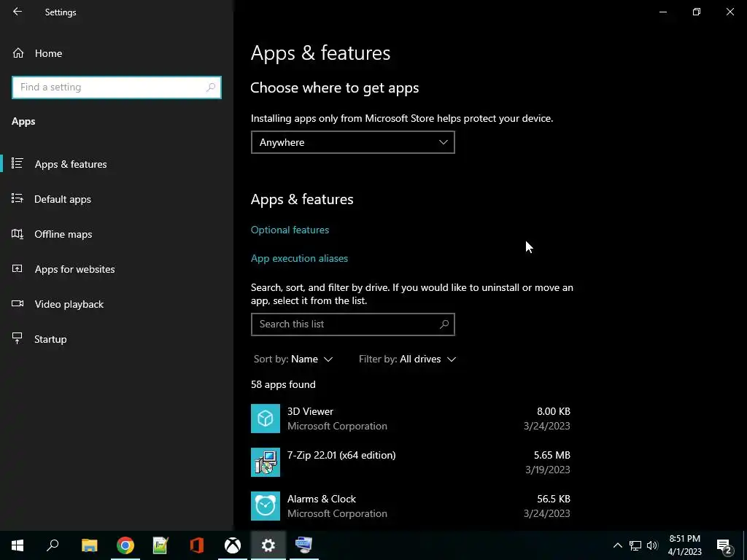
Task: Click the Offline maps map icon
Action: click(18, 234)
